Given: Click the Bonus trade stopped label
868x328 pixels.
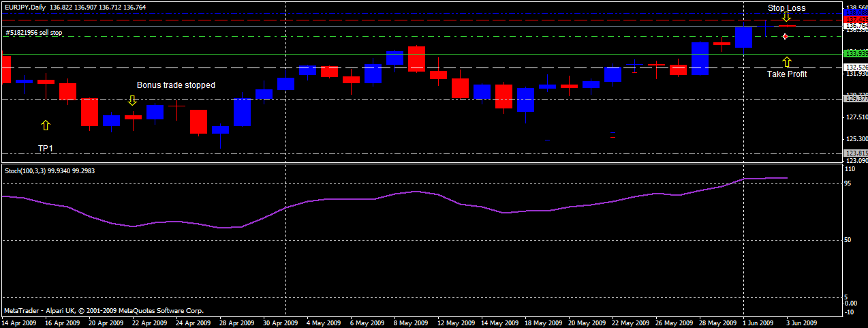Looking at the screenshot, I should coord(176,85).
